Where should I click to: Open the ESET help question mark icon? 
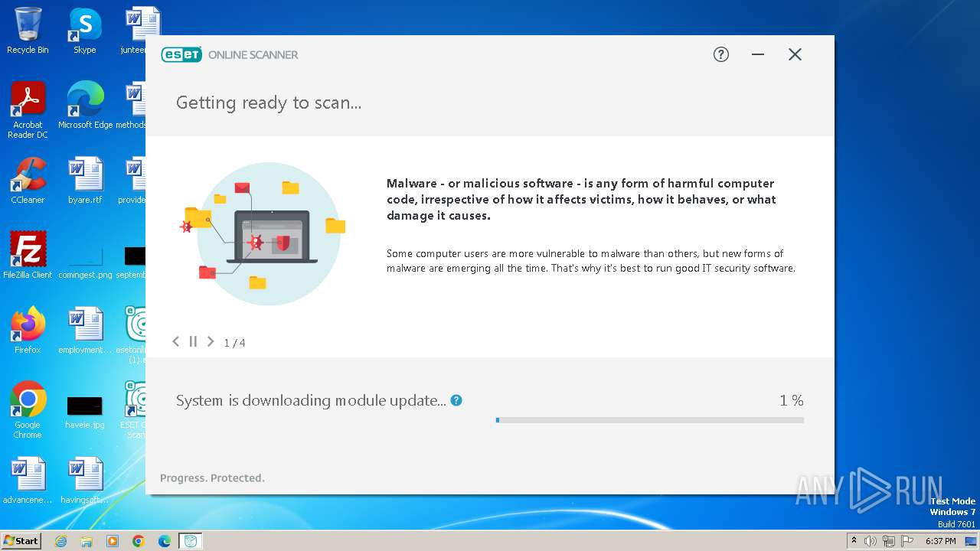[x=720, y=54]
